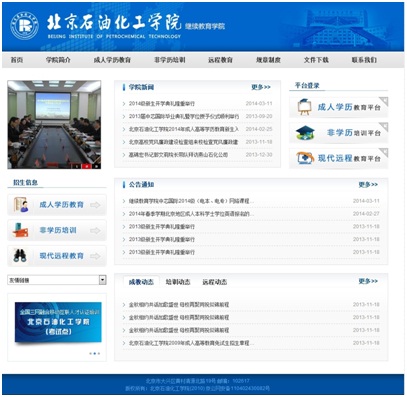Click the 现代远程 platform monitor icon
The image size is (407, 397).
[x=305, y=158]
